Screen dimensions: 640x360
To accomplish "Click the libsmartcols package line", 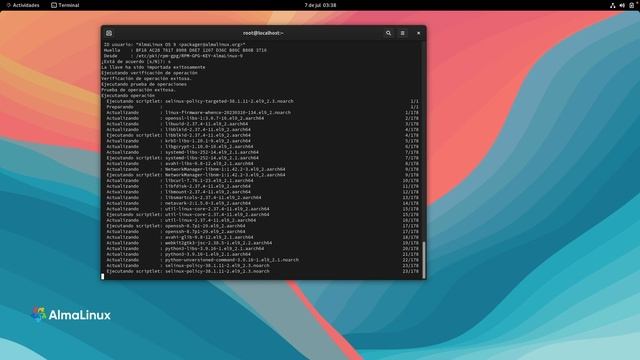I will click(262, 198).
